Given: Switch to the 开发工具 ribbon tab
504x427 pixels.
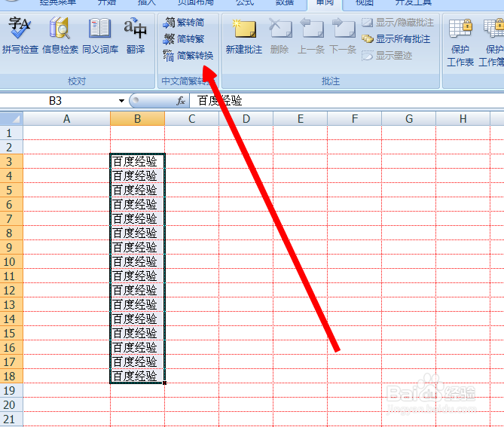Looking at the screenshot, I should coord(414,2).
